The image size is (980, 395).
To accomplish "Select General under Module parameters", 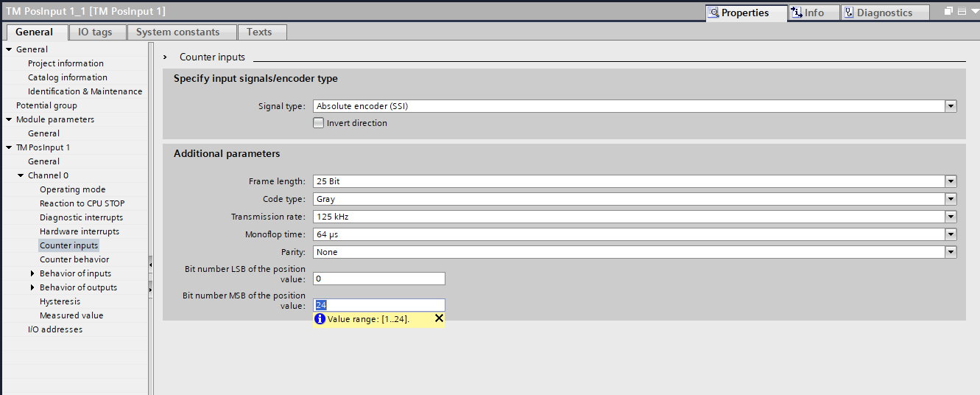I will [x=43, y=133].
